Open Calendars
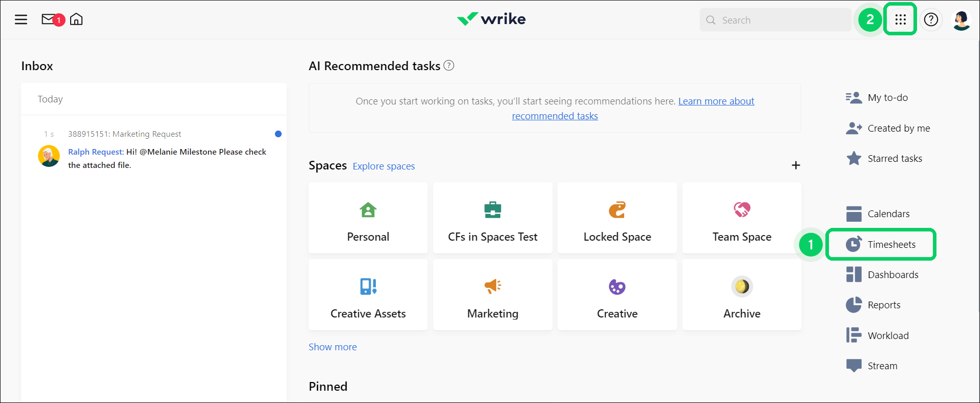This screenshot has width=980, height=403. point(878,214)
